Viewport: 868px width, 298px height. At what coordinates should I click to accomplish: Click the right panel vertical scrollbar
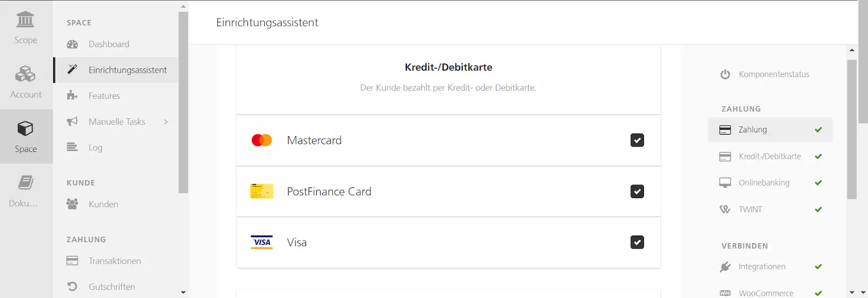[852, 129]
